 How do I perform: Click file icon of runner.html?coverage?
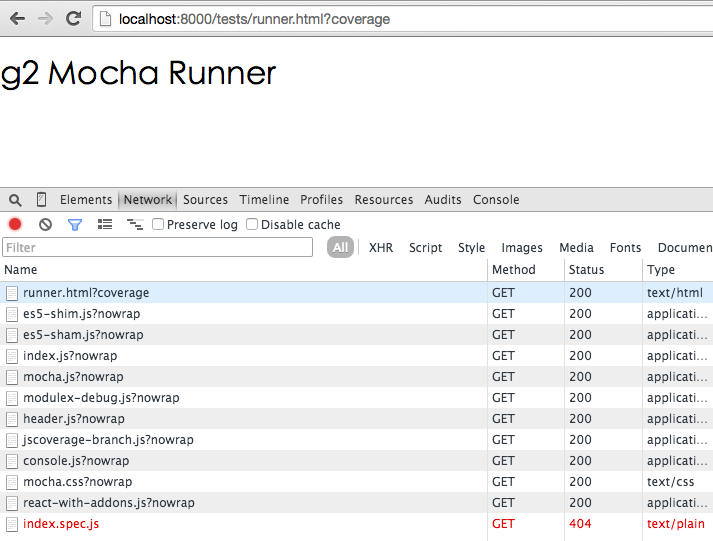tap(12, 293)
